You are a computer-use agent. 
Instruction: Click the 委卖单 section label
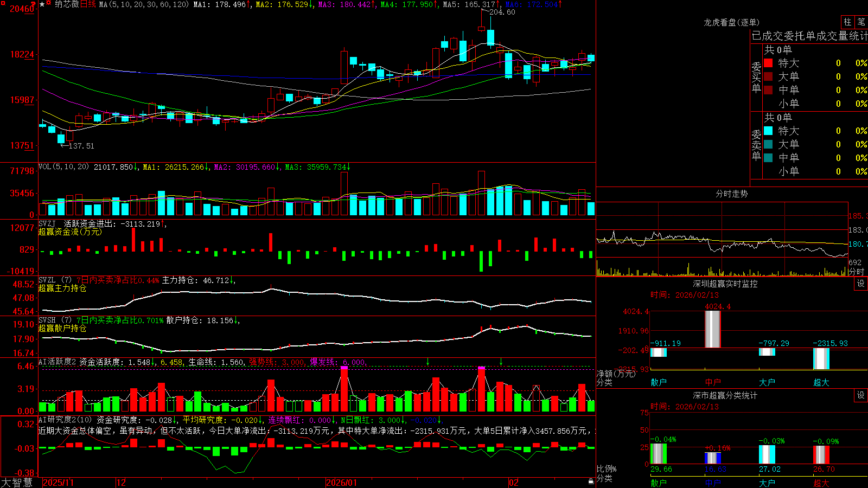tap(756, 145)
